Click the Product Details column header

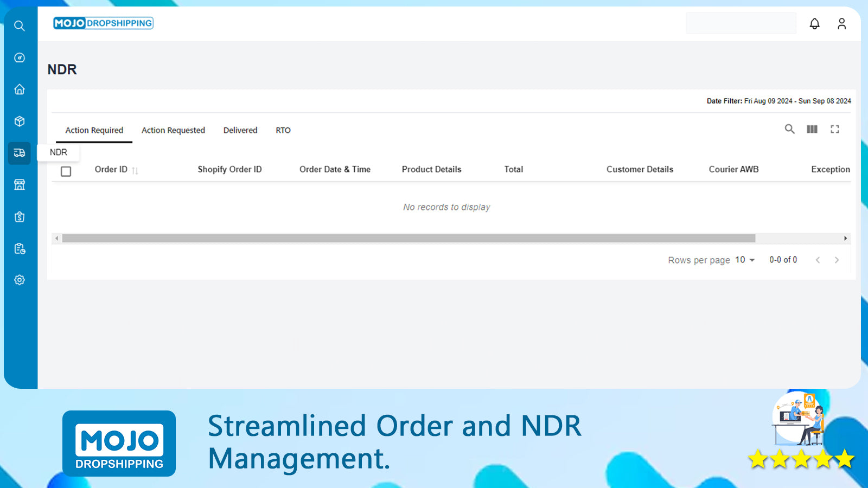(431, 169)
